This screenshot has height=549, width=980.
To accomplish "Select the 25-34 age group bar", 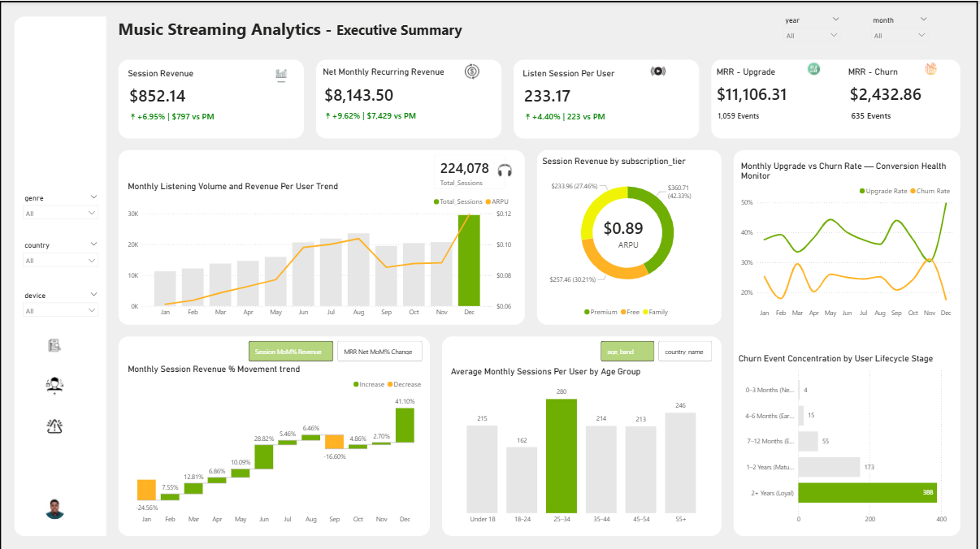I will [561, 455].
